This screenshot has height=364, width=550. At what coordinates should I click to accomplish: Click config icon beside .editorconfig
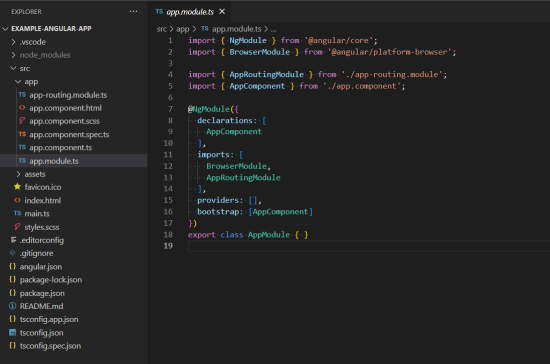coord(13,240)
